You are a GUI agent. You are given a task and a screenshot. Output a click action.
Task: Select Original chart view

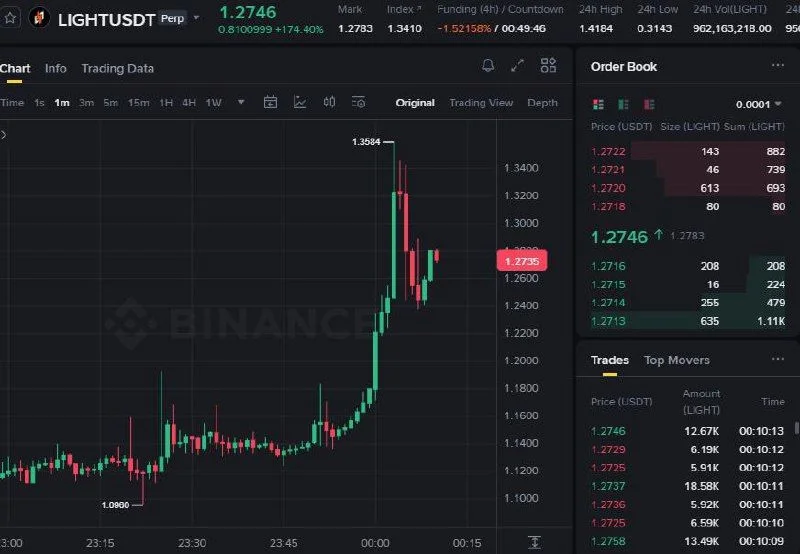point(415,103)
